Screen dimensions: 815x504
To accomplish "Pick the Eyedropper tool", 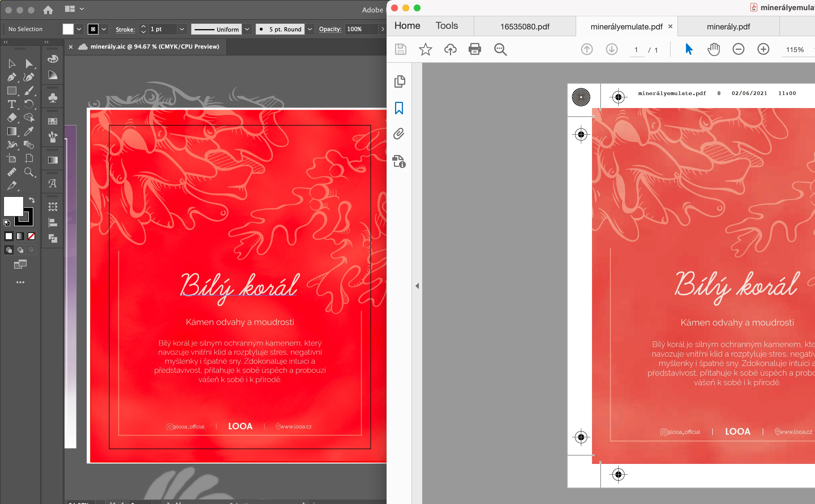I will pyautogui.click(x=29, y=131).
